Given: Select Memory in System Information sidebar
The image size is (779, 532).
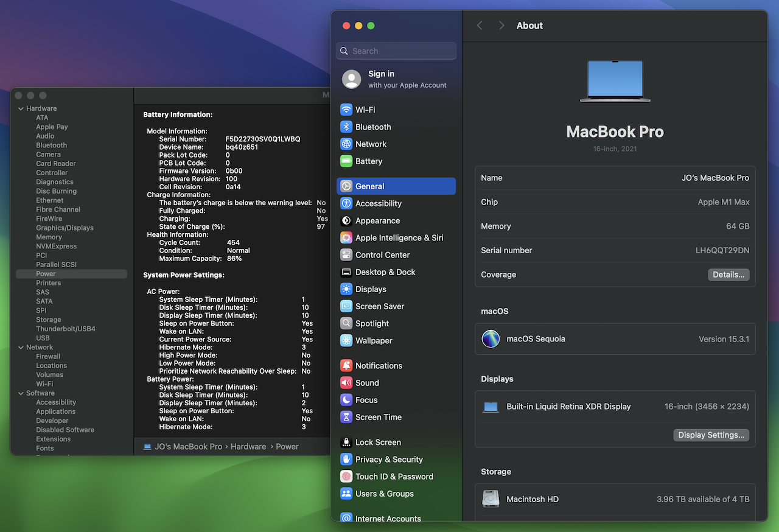Looking at the screenshot, I should tap(49, 237).
